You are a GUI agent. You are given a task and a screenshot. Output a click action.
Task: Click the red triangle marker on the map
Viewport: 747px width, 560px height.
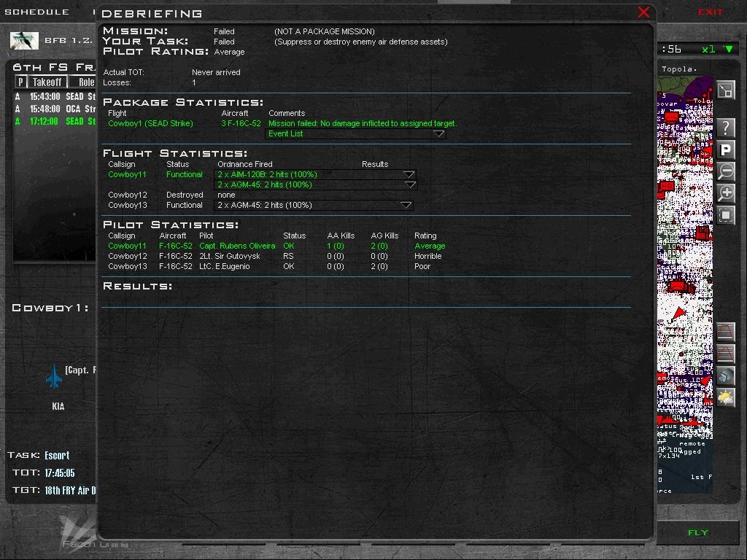678,313
